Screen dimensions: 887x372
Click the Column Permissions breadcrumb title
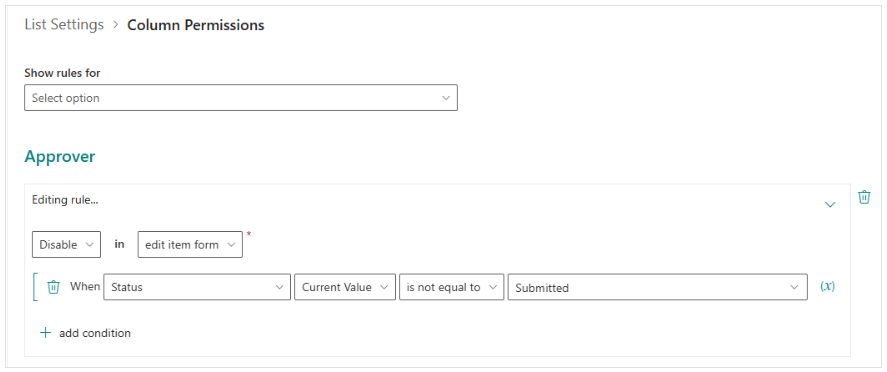point(196,25)
